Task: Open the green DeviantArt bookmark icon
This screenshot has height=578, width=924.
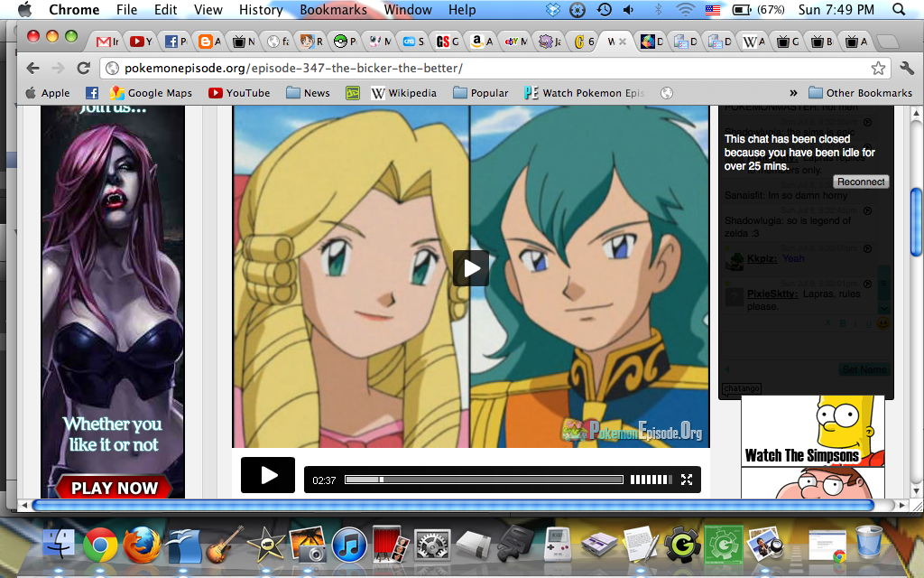Action: pos(353,93)
